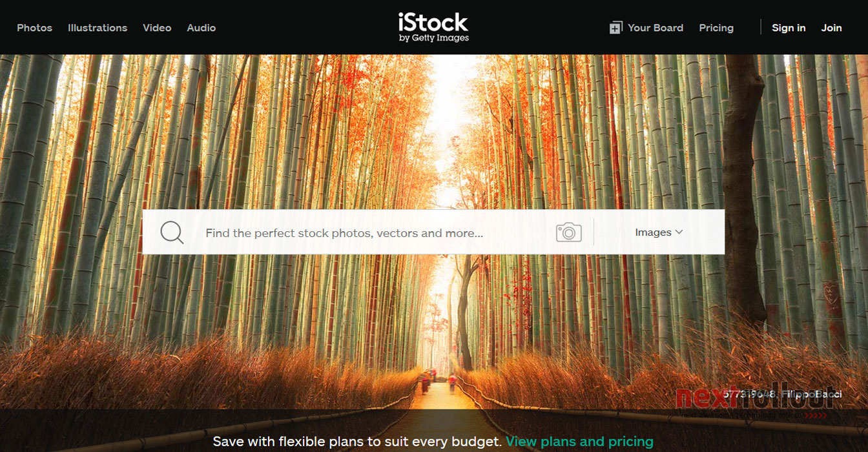
Task: Open the Pricing page
Action: pos(716,28)
